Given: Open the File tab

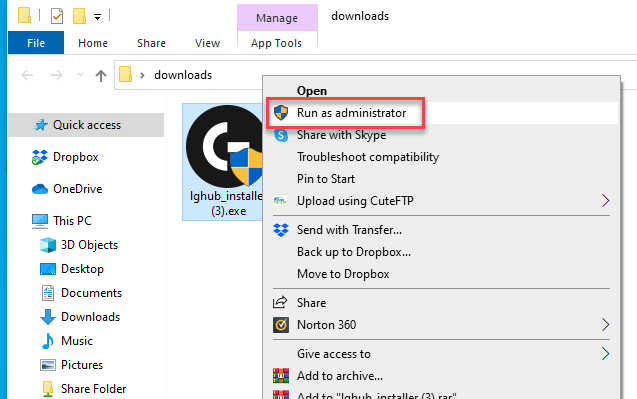Looking at the screenshot, I should [36, 43].
